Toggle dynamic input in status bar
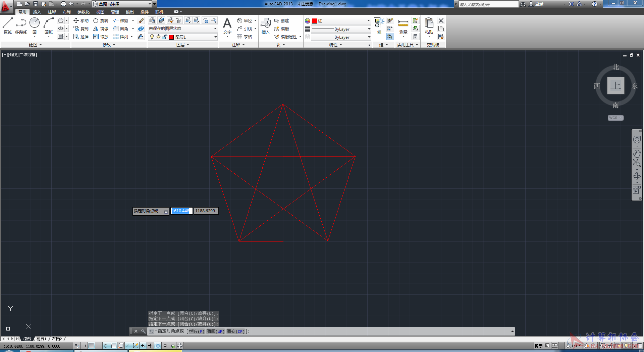 (x=143, y=346)
